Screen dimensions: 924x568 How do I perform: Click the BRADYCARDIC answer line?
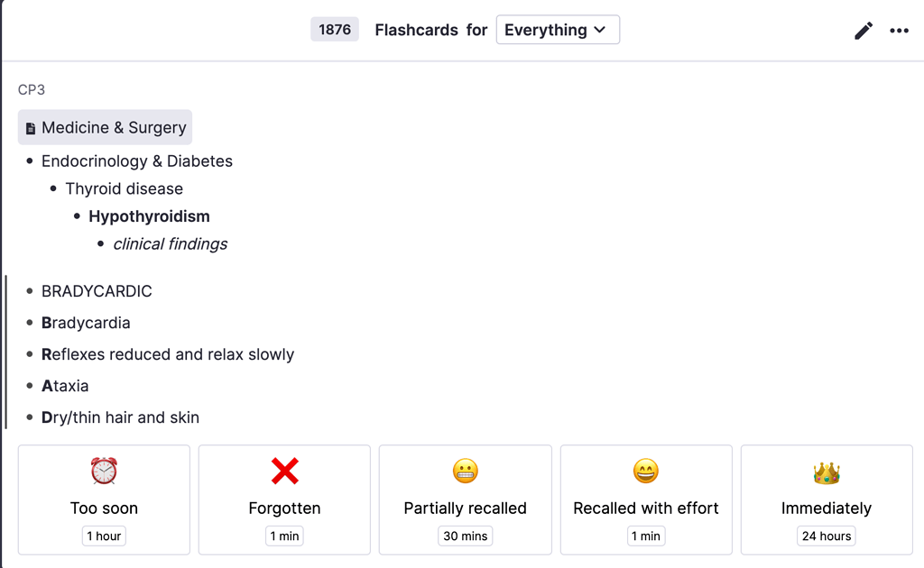click(97, 291)
